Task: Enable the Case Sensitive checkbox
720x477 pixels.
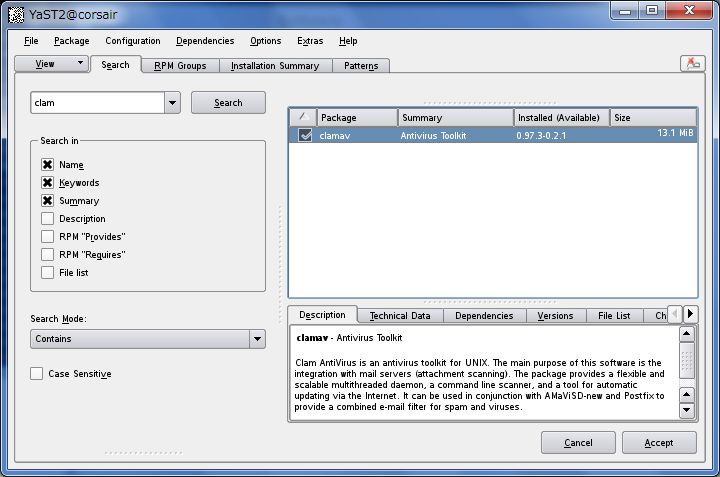Action: tap(37, 373)
